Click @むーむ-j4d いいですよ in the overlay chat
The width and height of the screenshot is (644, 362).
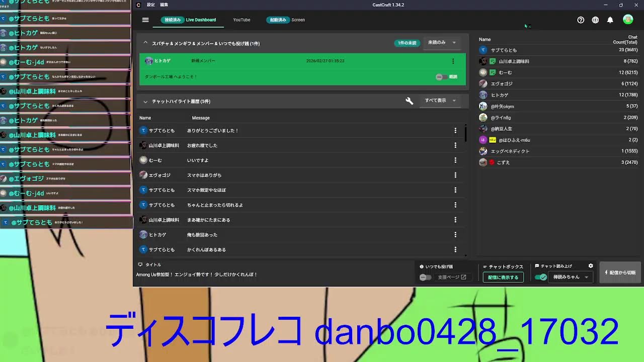point(33,193)
